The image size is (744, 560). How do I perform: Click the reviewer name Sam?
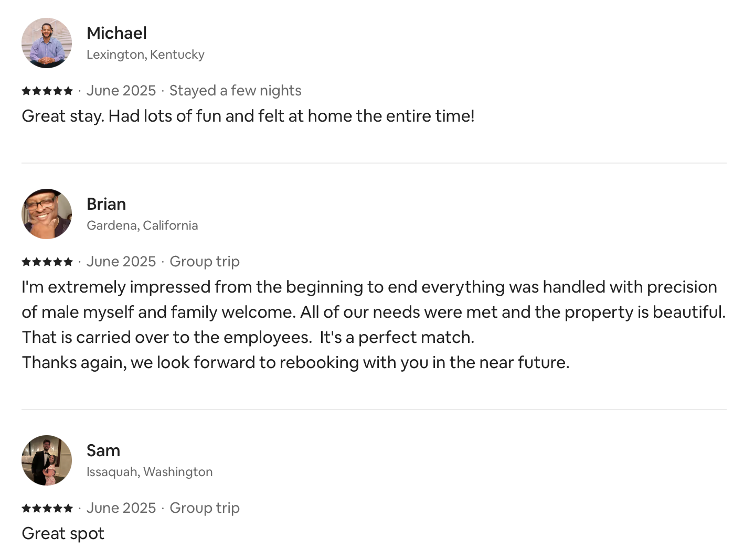coord(103,450)
